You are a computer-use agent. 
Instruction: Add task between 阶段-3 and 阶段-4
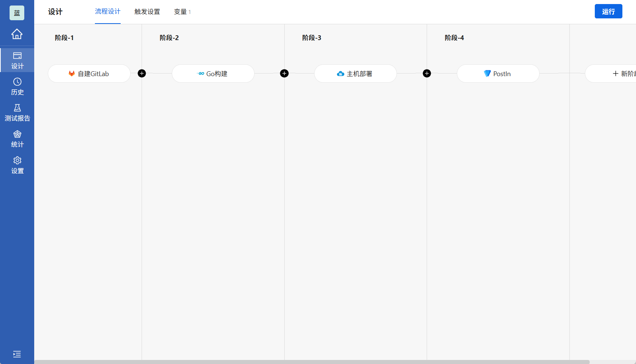[427, 74]
